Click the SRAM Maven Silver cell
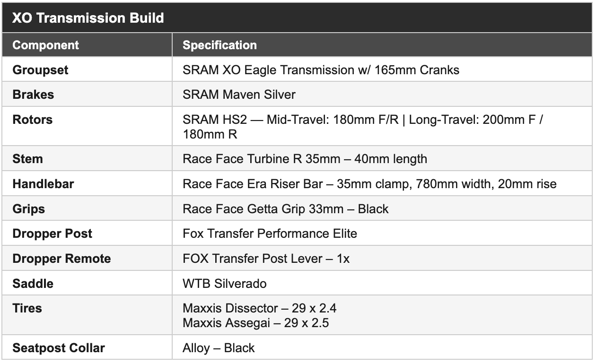 (x=239, y=95)
